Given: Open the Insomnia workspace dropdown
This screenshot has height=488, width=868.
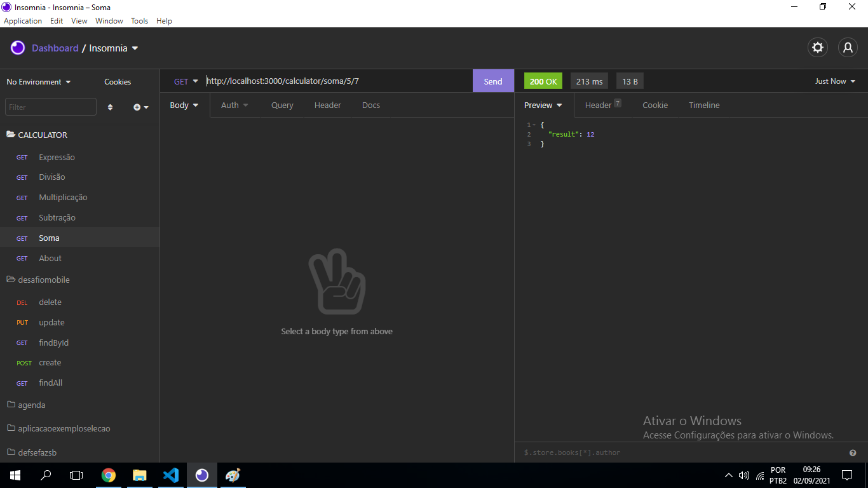Looking at the screenshot, I should [x=114, y=48].
